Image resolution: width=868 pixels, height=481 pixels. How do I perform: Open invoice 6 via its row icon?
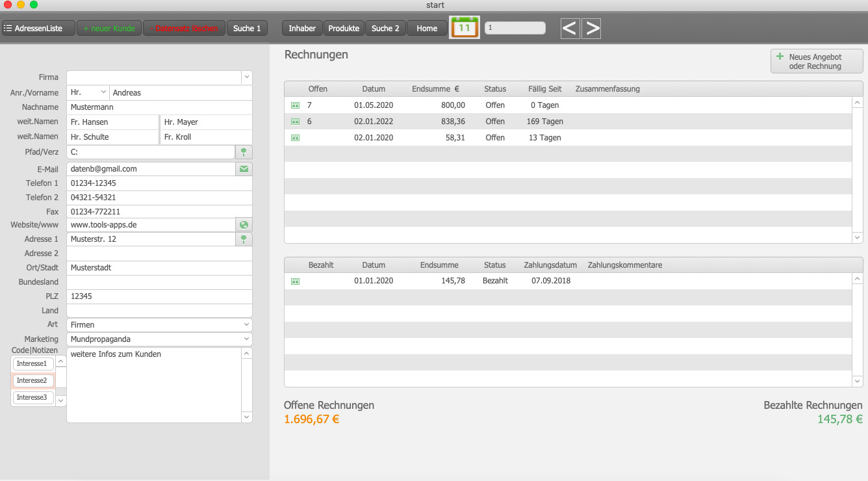[295, 122]
